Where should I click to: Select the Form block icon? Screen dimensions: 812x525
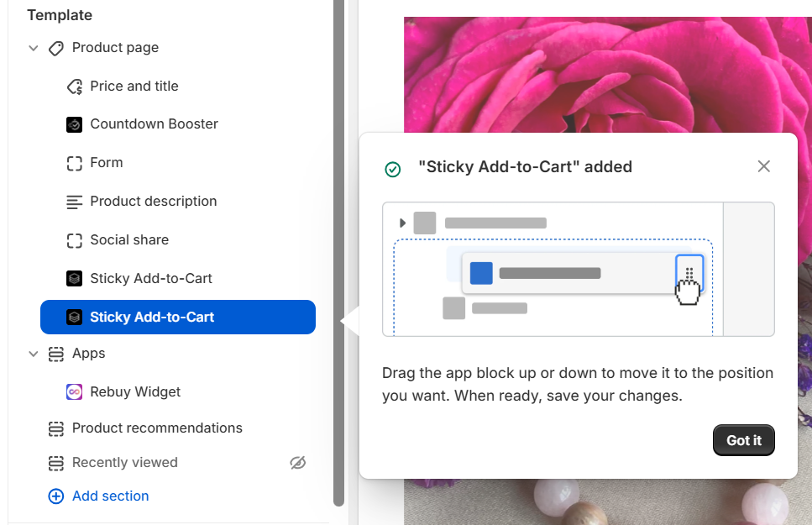point(75,163)
